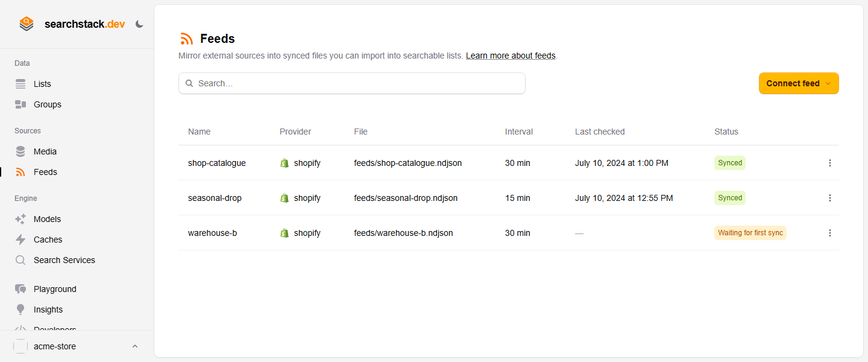The image size is (868, 362).
Task: Select the shop-catalogue feed name
Action: [x=217, y=163]
